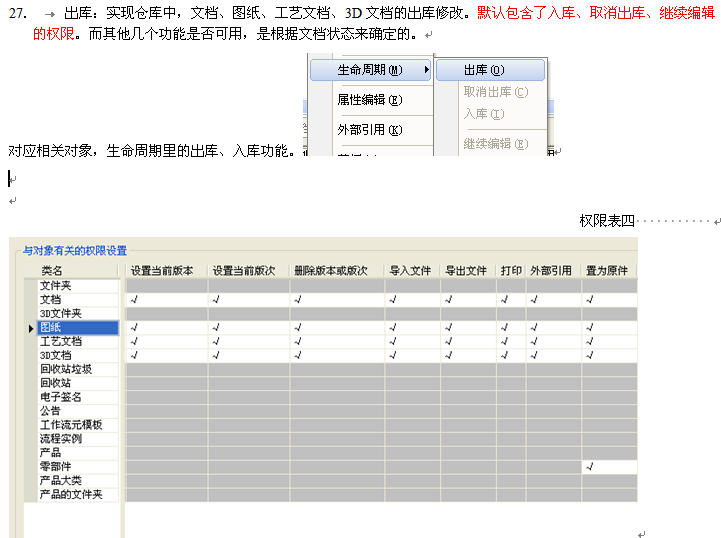The width and height of the screenshot is (721, 538).
Task: Click the 导出文件 column header
Action: click(466, 271)
